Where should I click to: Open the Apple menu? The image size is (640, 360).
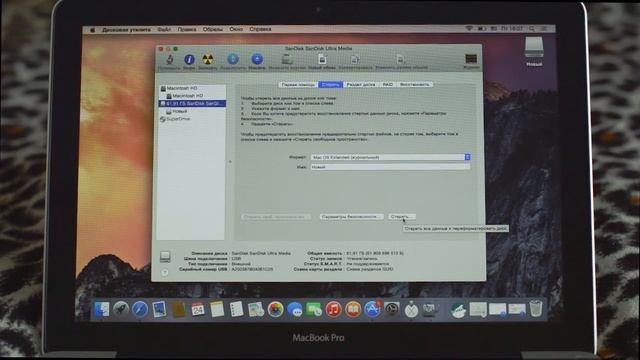pyautogui.click(x=92, y=29)
